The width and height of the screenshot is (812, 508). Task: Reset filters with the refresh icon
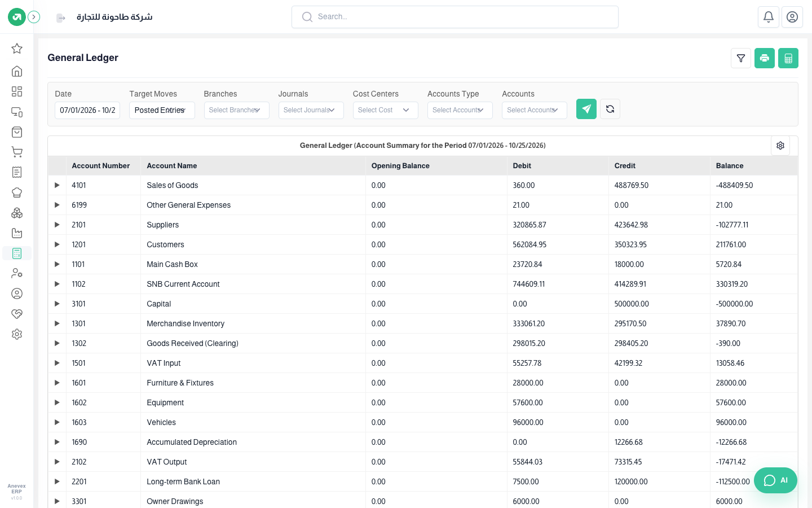click(610, 109)
